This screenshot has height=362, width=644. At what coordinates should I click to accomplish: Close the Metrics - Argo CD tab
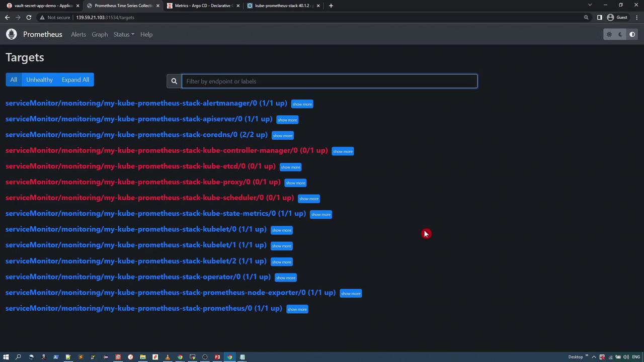237,6
